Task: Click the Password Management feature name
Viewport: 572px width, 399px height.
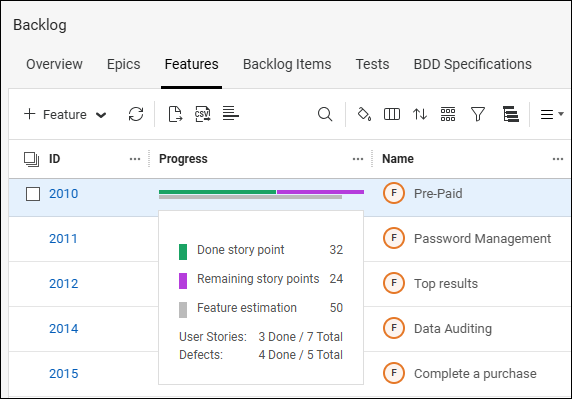Action: click(x=482, y=239)
